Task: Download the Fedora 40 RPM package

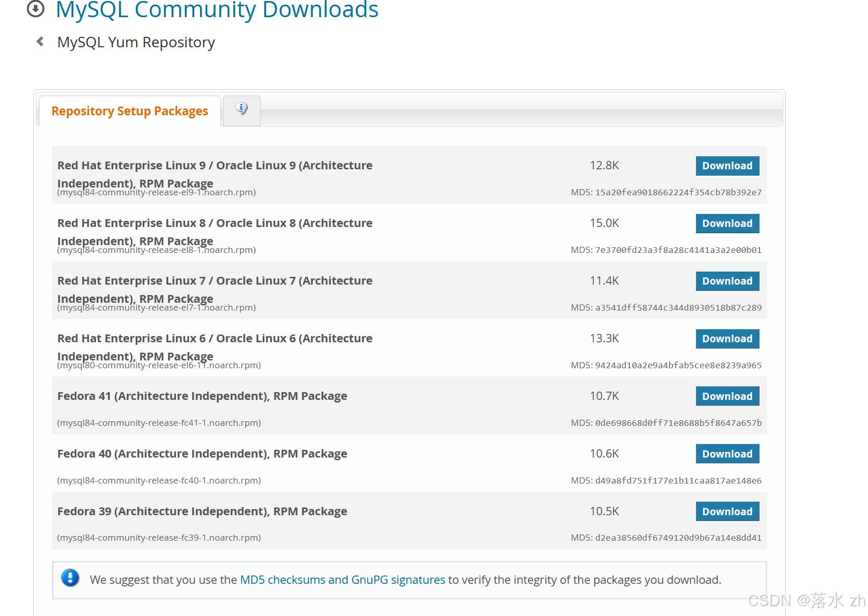Action: tap(727, 454)
